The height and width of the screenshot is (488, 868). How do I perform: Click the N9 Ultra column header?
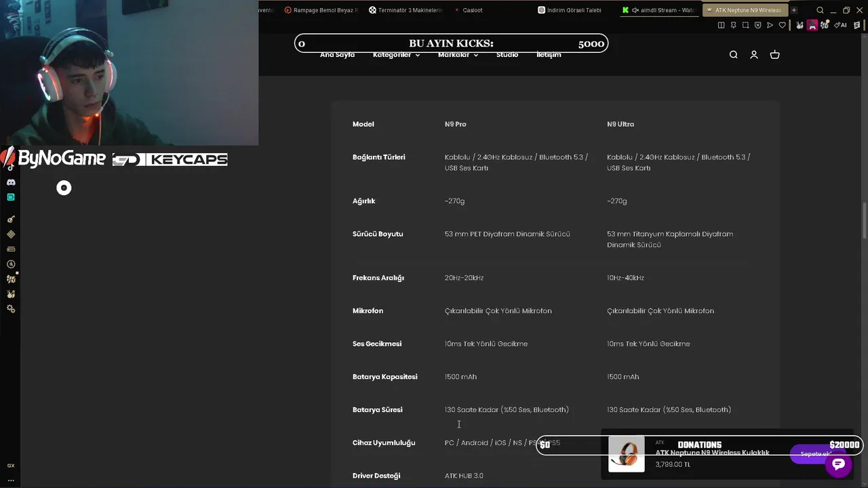(620, 124)
